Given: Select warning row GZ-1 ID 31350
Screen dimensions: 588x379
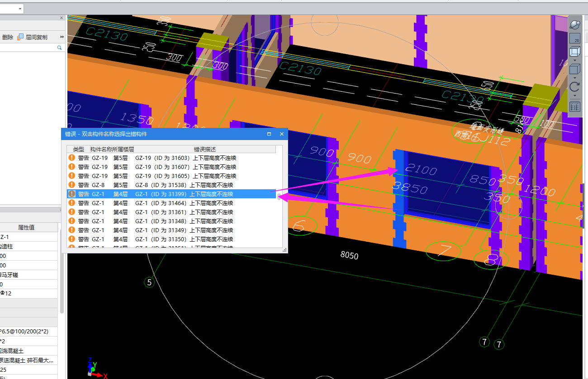Looking at the screenshot, I should (171, 239).
